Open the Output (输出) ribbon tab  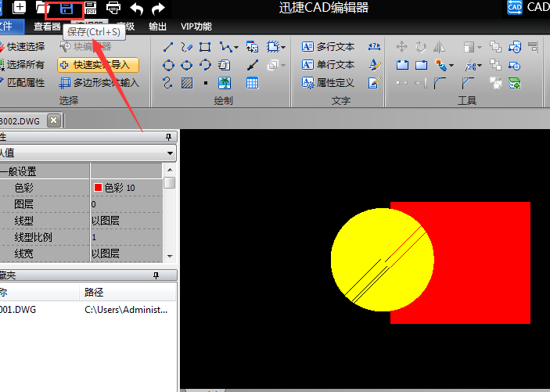tap(157, 27)
